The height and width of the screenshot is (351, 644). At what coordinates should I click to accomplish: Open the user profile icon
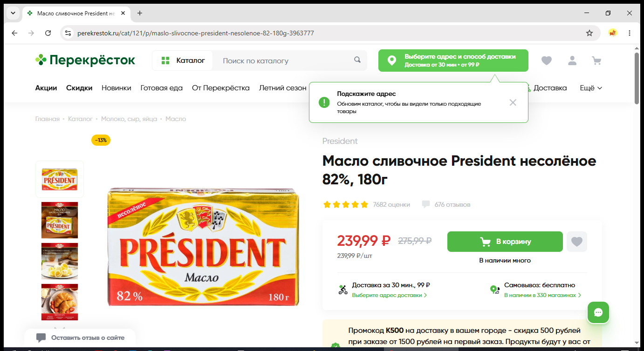(x=572, y=61)
